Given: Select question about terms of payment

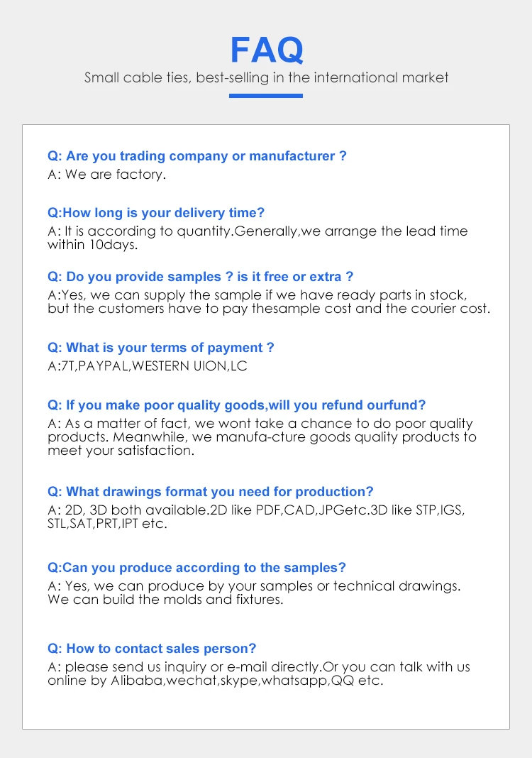Looking at the screenshot, I should 161,347.
